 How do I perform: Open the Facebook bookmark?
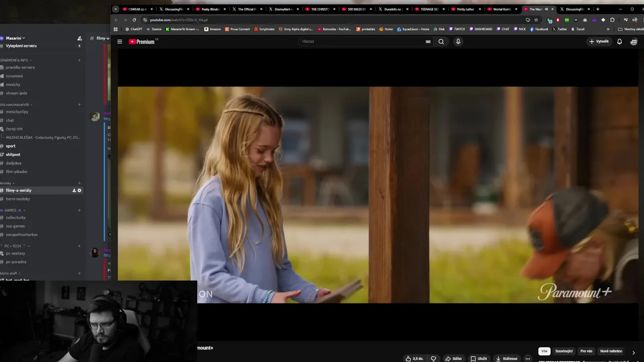click(539, 29)
